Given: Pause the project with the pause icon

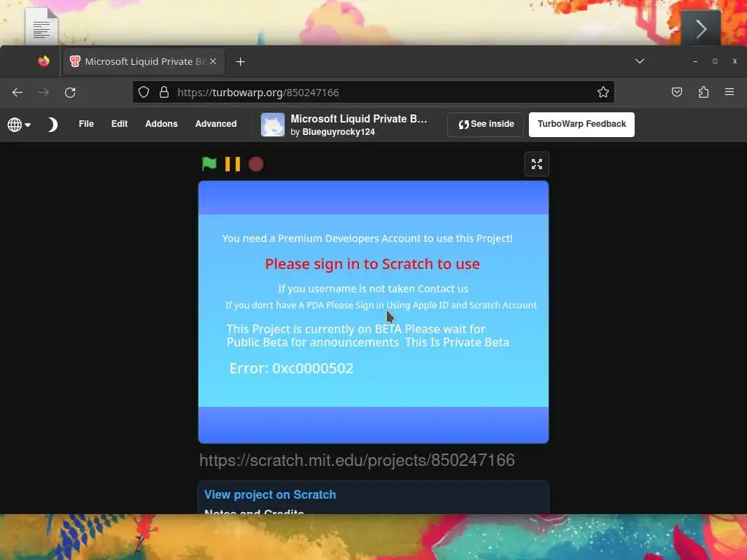Looking at the screenshot, I should pos(233,164).
